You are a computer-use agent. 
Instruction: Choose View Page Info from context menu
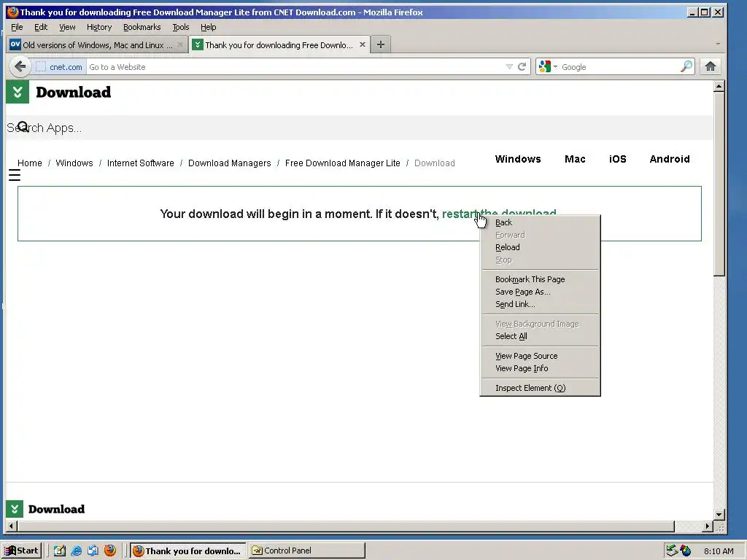click(540, 368)
